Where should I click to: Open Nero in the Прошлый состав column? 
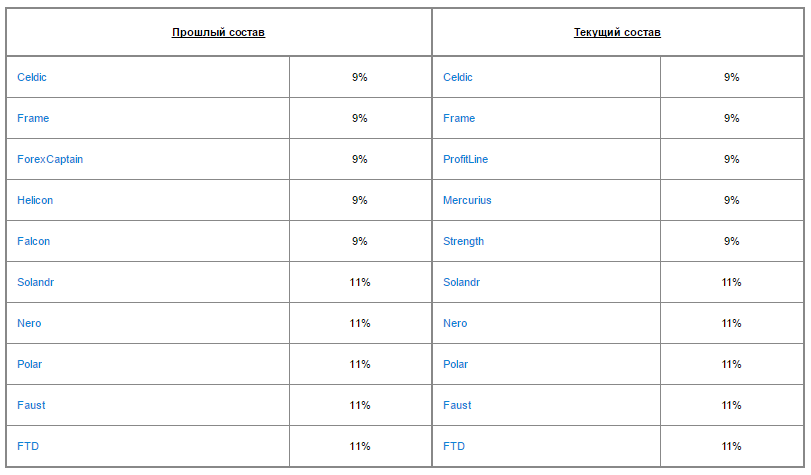(29, 323)
